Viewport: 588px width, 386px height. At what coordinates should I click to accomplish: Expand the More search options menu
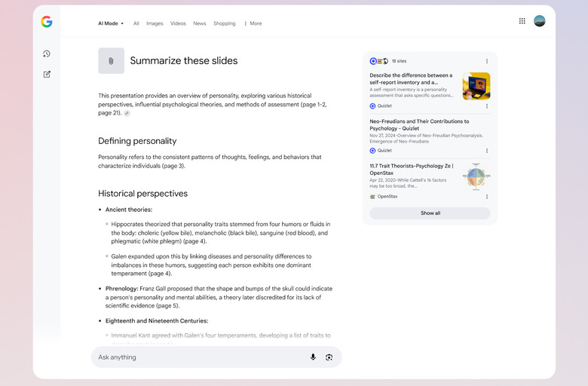[253, 23]
